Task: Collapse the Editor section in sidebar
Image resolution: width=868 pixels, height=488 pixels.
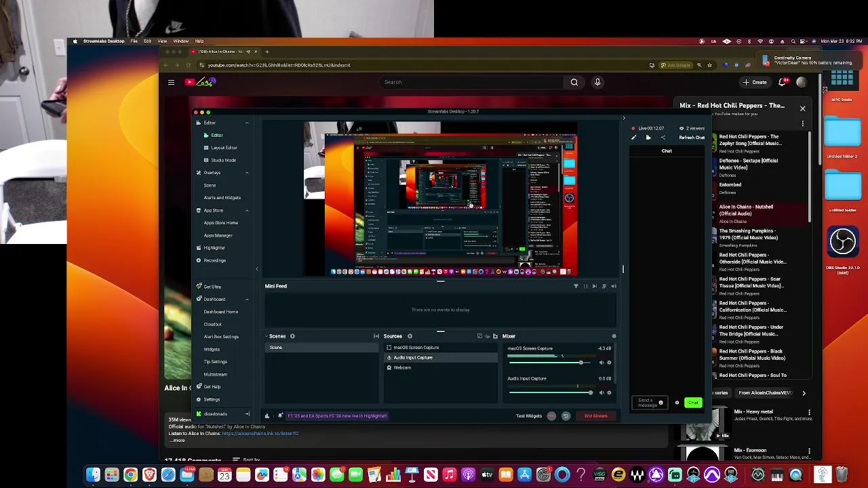Action: (247, 123)
